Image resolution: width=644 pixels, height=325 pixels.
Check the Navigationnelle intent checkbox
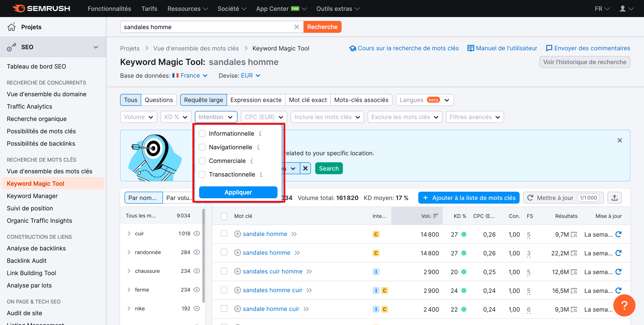pyautogui.click(x=202, y=147)
